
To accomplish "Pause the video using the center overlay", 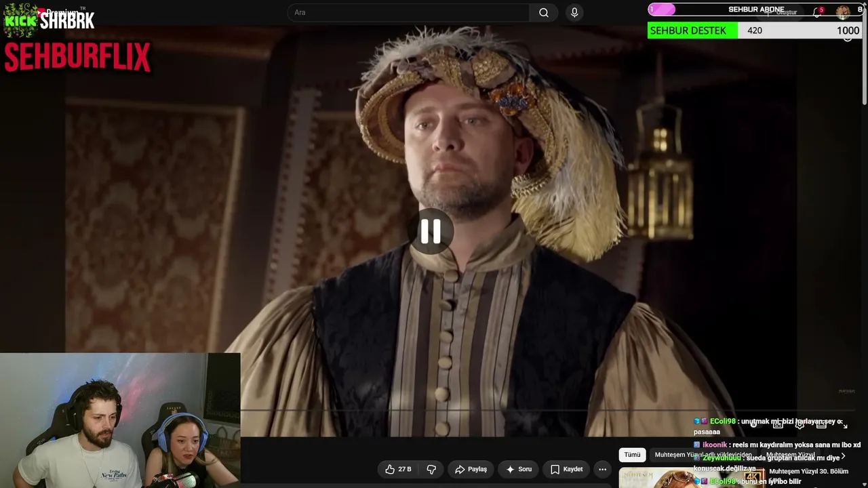I will (431, 232).
